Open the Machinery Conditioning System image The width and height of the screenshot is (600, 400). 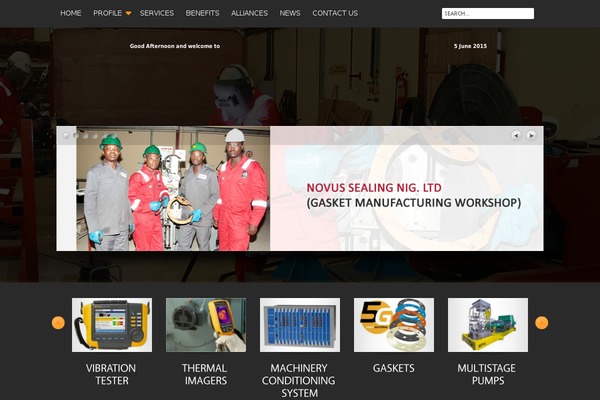(x=300, y=325)
